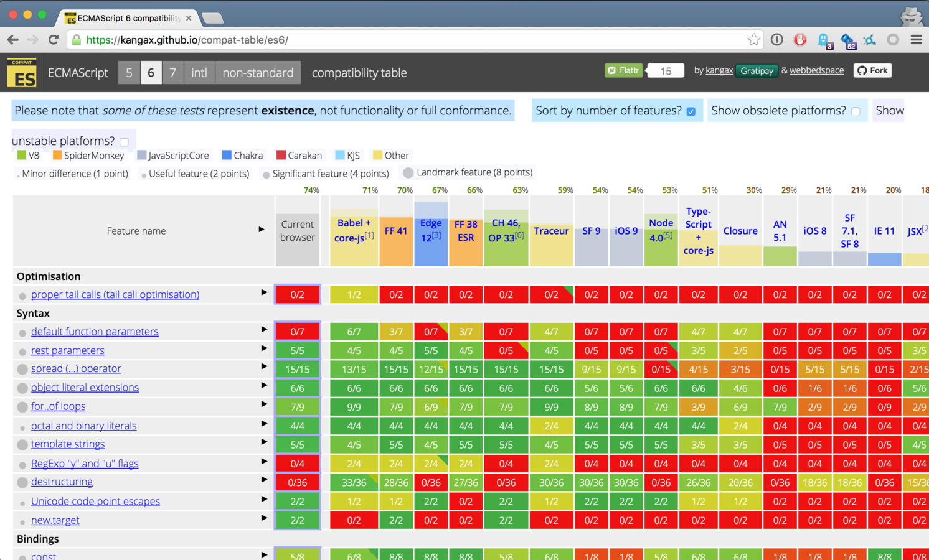The height and width of the screenshot is (560, 929).
Task: Click the incognito profile icon
Action: pos(912,16)
